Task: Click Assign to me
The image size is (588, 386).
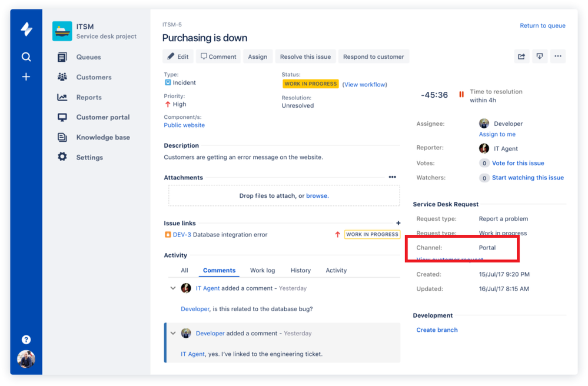Action: point(497,134)
